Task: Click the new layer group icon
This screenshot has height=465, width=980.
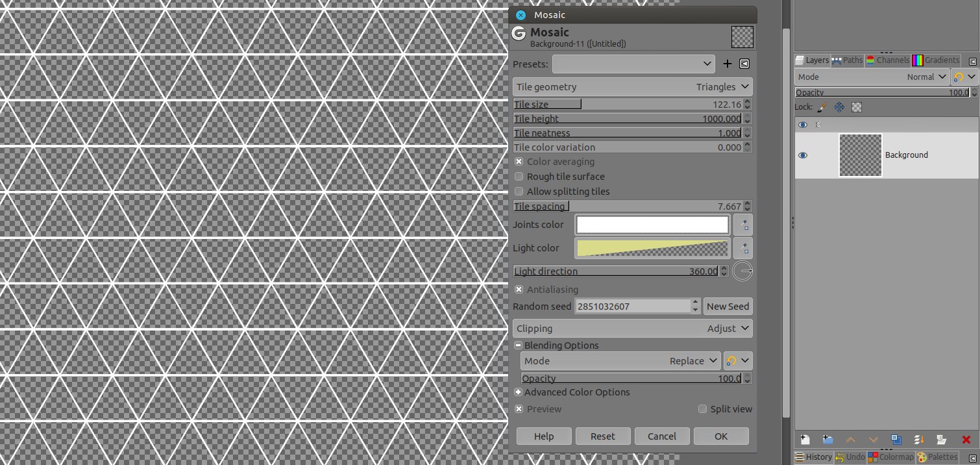Action: 827,440
